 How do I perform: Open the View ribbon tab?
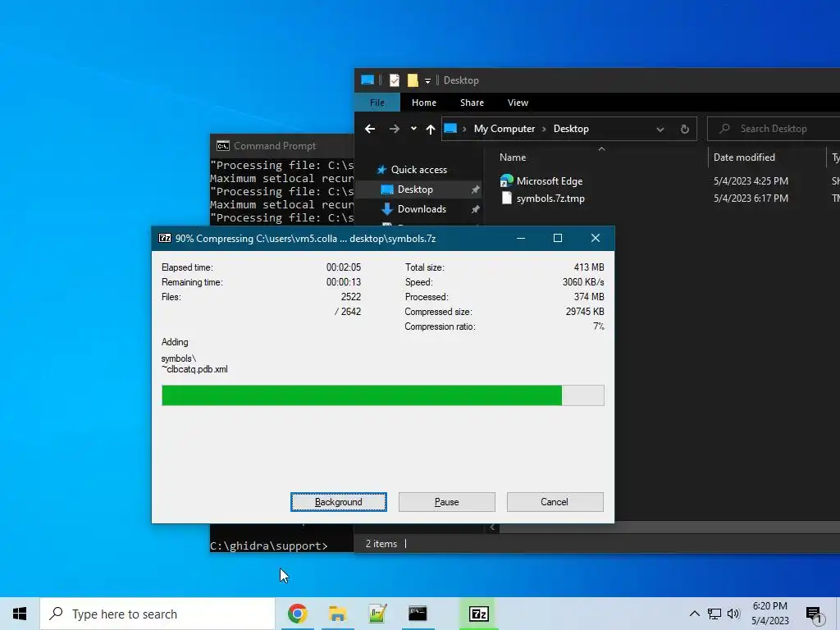(x=518, y=103)
